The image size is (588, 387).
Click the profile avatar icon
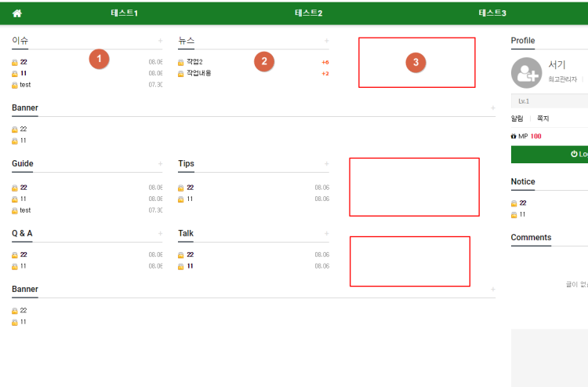[x=526, y=72]
